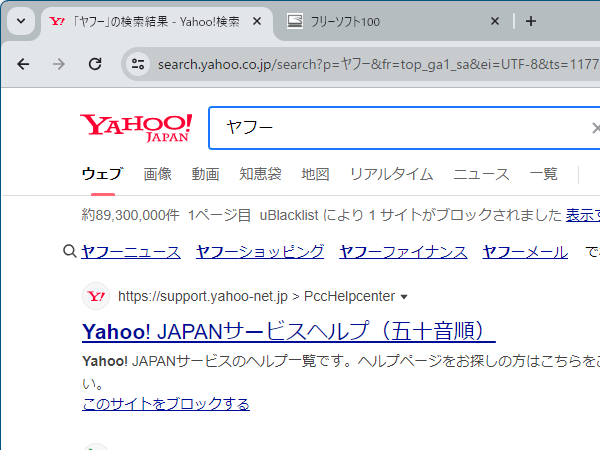The height and width of the screenshot is (450, 600).
Task: Close the フリーソフト100 tab
Action: pyautogui.click(x=495, y=21)
